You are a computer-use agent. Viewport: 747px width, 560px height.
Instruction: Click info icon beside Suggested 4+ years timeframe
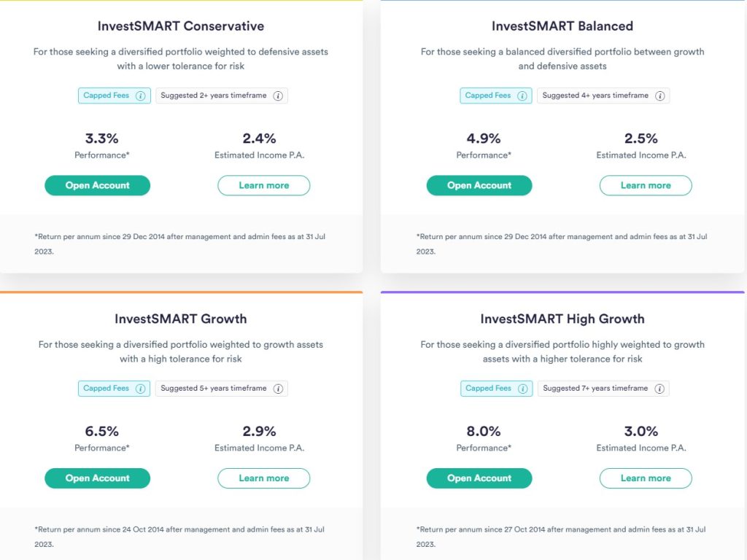coord(659,96)
